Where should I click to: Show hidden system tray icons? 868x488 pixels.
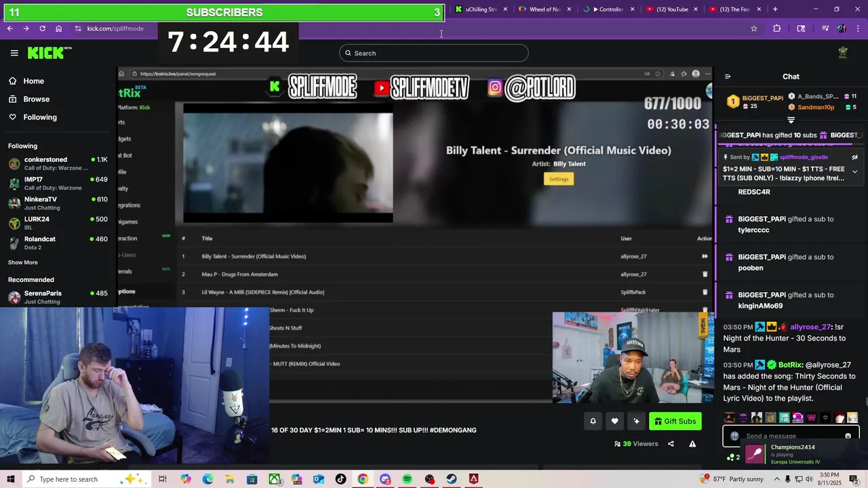tap(776, 479)
